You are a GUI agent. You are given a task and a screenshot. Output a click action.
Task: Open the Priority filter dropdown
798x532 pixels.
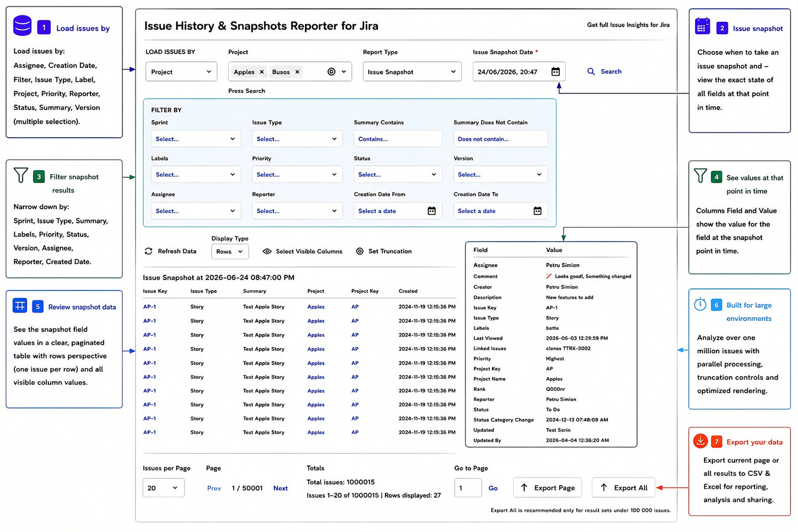tap(297, 174)
